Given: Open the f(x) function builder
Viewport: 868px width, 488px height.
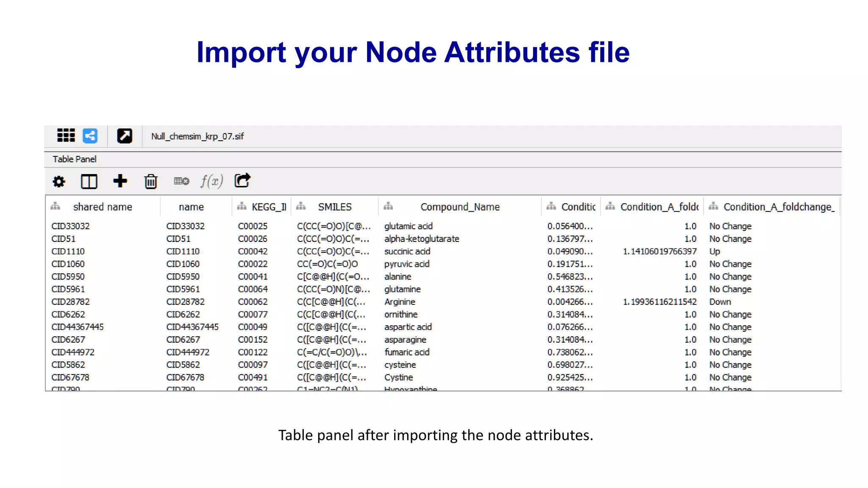Looking at the screenshot, I should tap(211, 181).
